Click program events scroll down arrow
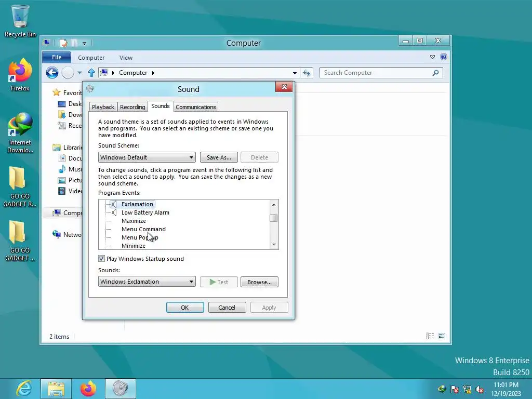This screenshot has width=532, height=399. 274,244
